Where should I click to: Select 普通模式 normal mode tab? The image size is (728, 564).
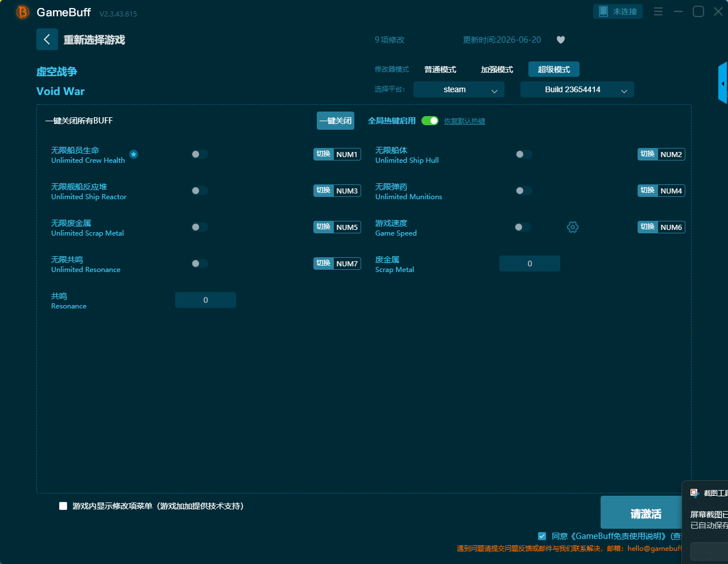coord(440,69)
